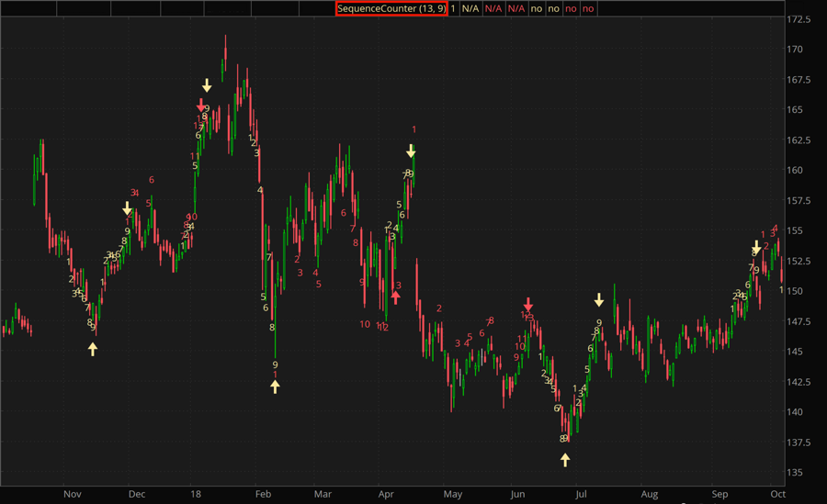Click the yellow up arrow below late-June low
This screenshot has width=827, height=504.
click(x=565, y=459)
